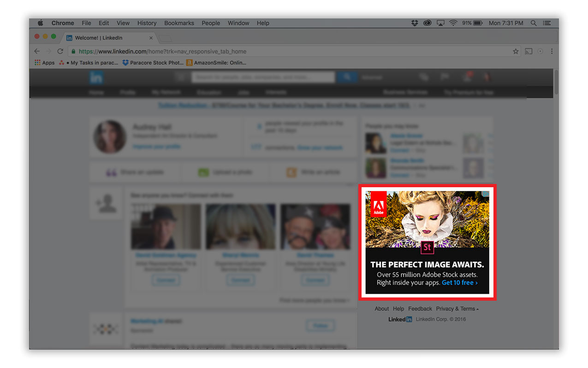
Task: Open the History menu
Action: tap(147, 23)
